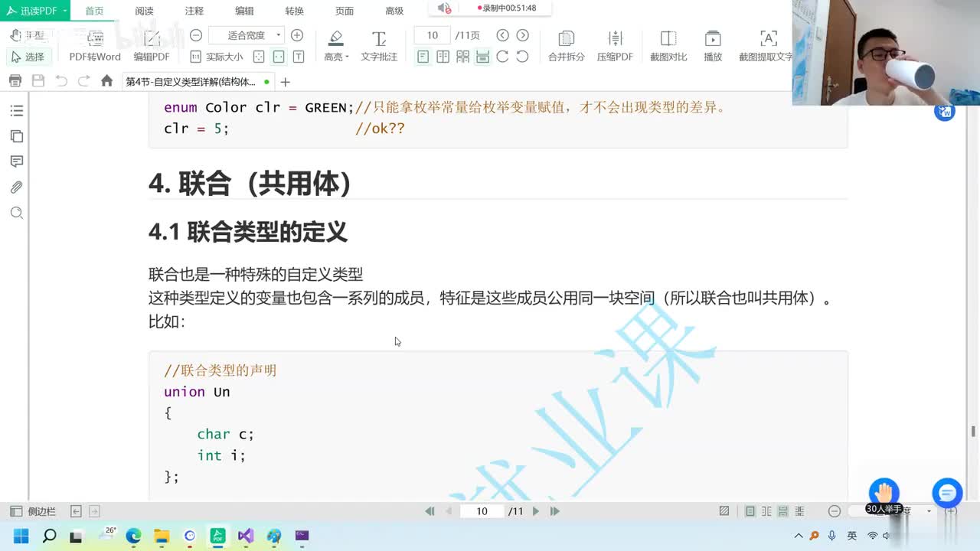Open the 合并拆分 merge-split tool
980x551 pixels.
tap(566, 46)
